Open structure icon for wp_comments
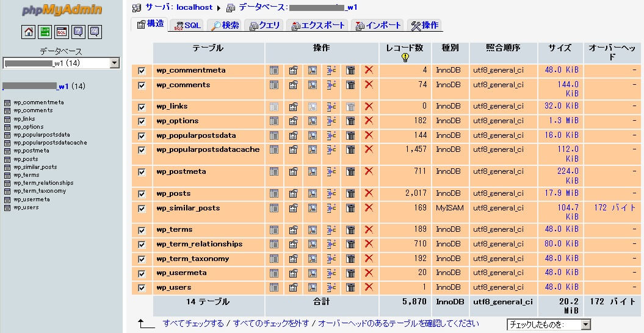The image size is (644, 333). pyautogui.click(x=293, y=85)
